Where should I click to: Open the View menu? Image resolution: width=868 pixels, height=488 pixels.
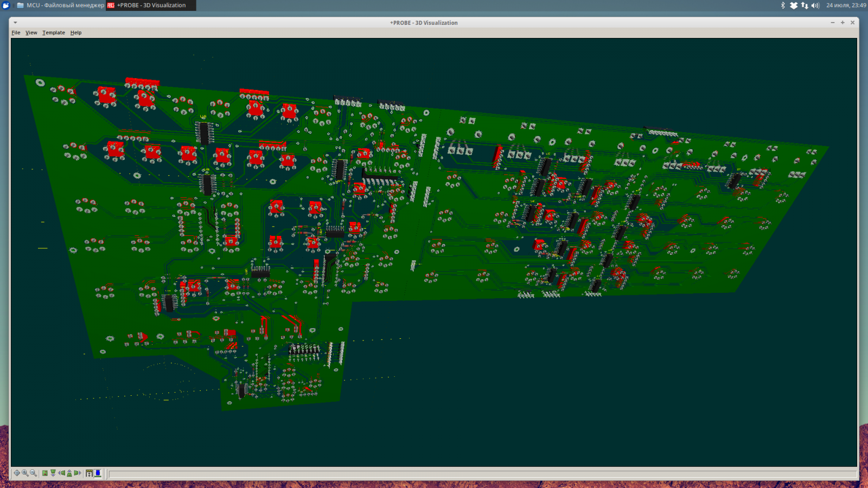pos(31,33)
